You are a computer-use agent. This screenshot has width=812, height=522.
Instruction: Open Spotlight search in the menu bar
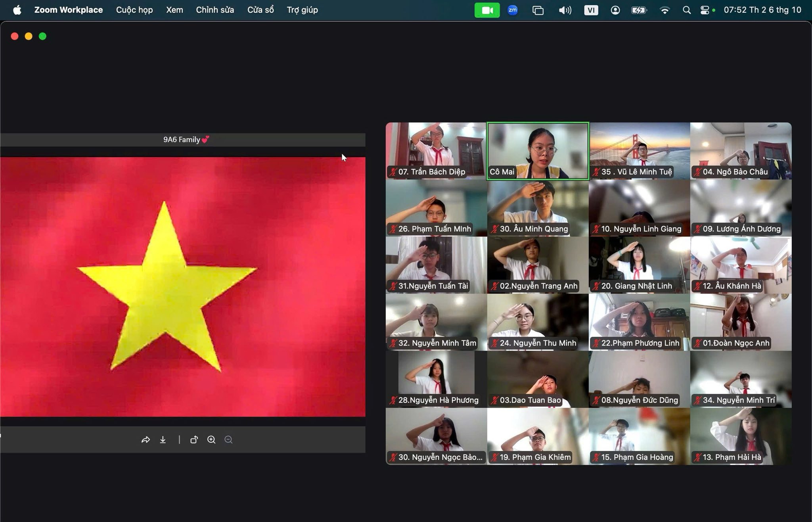click(x=687, y=10)
